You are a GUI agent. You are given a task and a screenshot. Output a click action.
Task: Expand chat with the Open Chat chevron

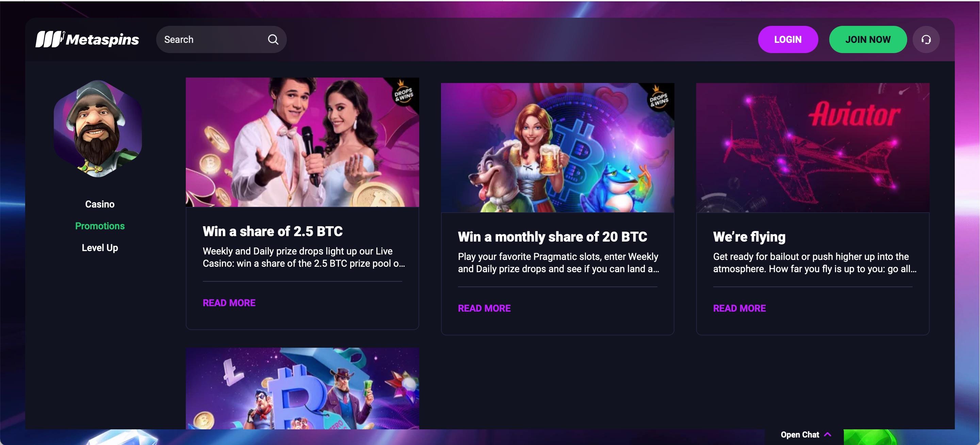[828, 434]
